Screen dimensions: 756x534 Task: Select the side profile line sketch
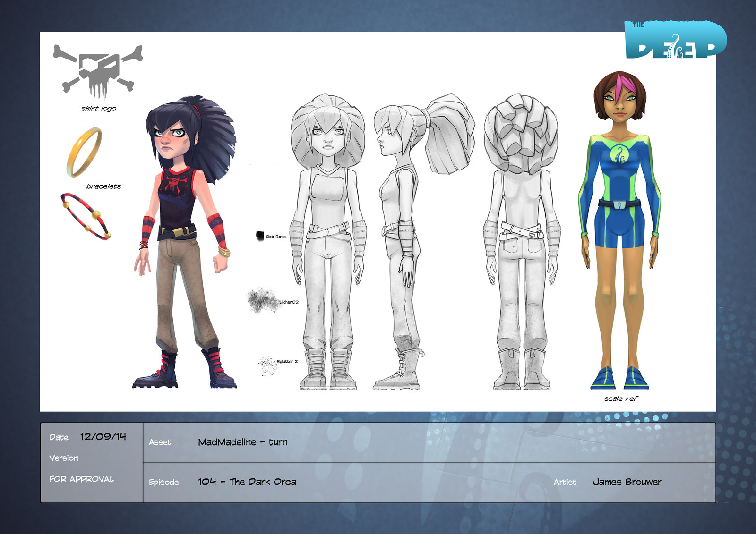(x=424, y=242)
